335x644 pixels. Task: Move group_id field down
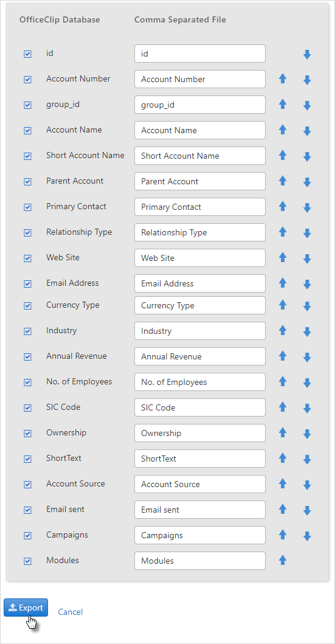(x=307, y=106)
